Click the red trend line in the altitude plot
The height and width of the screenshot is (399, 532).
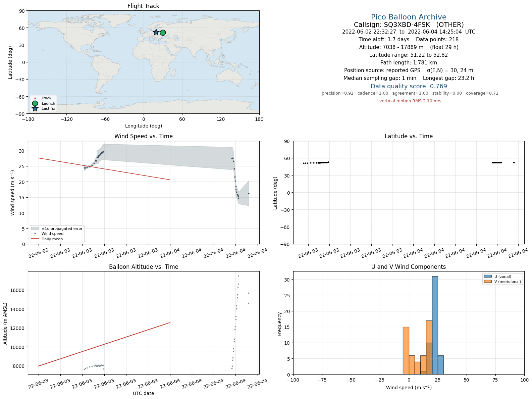click(x=104, y=344)
